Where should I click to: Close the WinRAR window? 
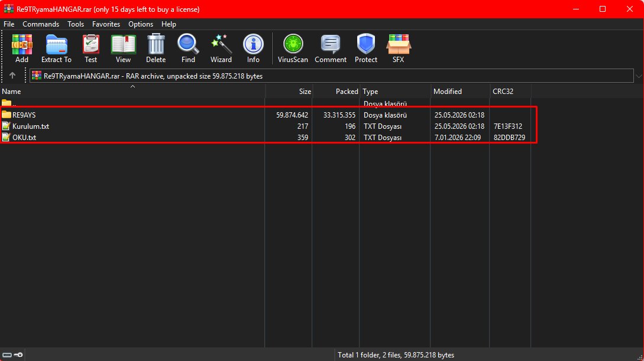pyautogui.click(x=630, y=9)
